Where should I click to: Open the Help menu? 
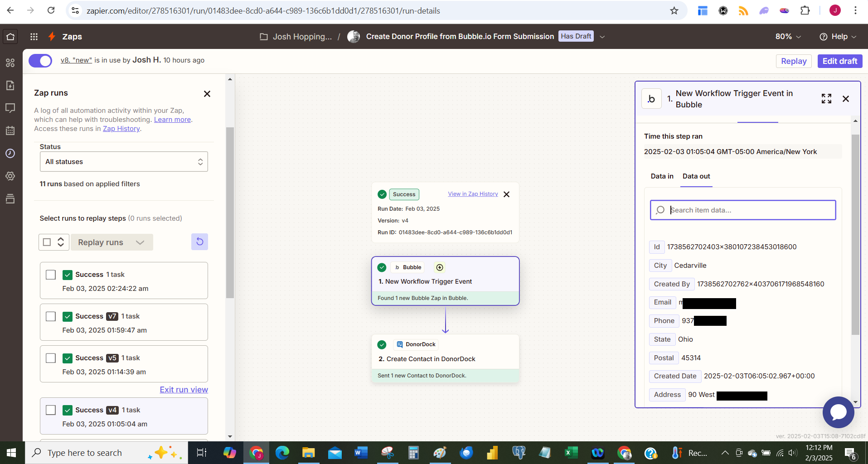click(838, 37)
